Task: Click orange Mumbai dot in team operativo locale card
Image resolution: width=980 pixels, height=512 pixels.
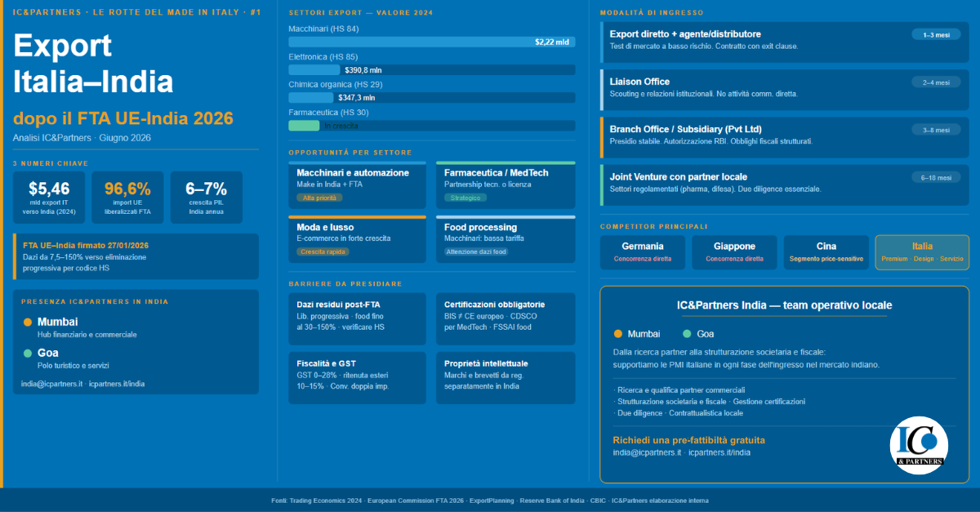Action: click(618, 333)
